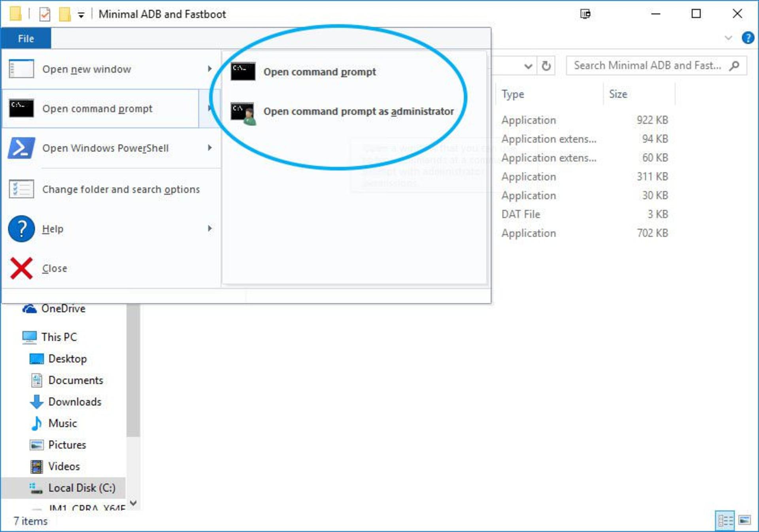The height and width of the screenshot is (532, 759).
Task: Click the blue Help icon at top right
Action: [x=748, y=38]
